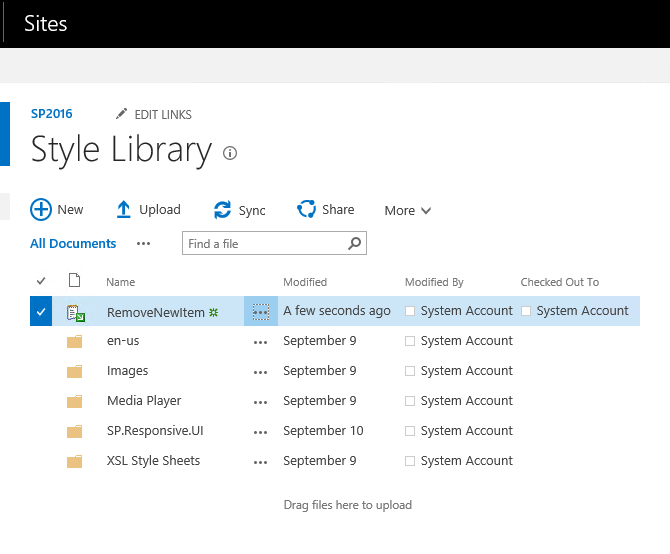This screenshot has width=670, height=554.
Task: Click the Images folder icon
Action: coord(74,371)
